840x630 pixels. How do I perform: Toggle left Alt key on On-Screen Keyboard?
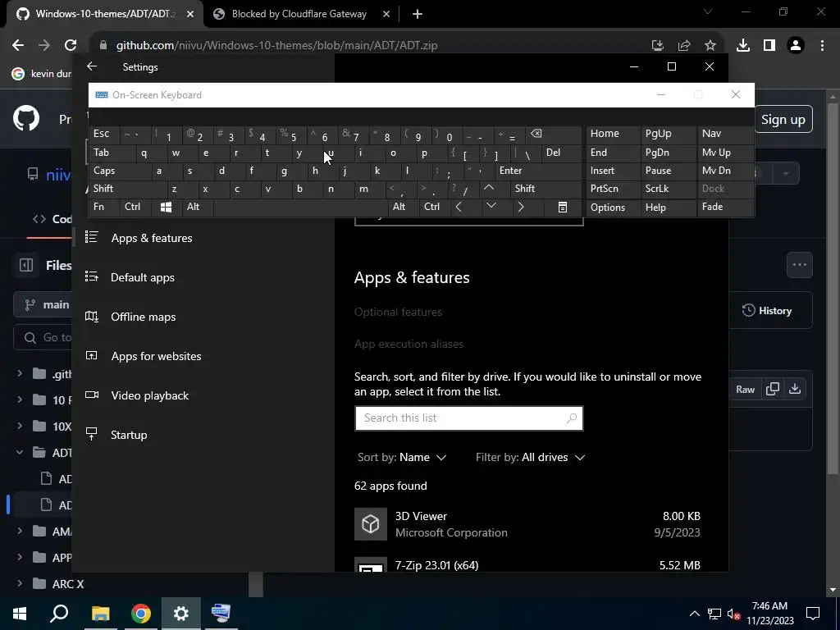(x=197, y=207)
